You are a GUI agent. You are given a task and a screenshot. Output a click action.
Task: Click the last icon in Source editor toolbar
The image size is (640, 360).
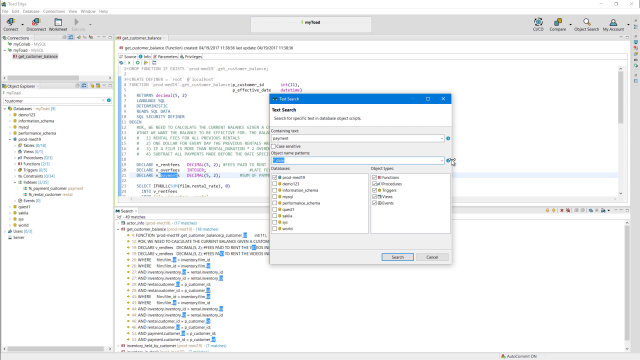154,63
